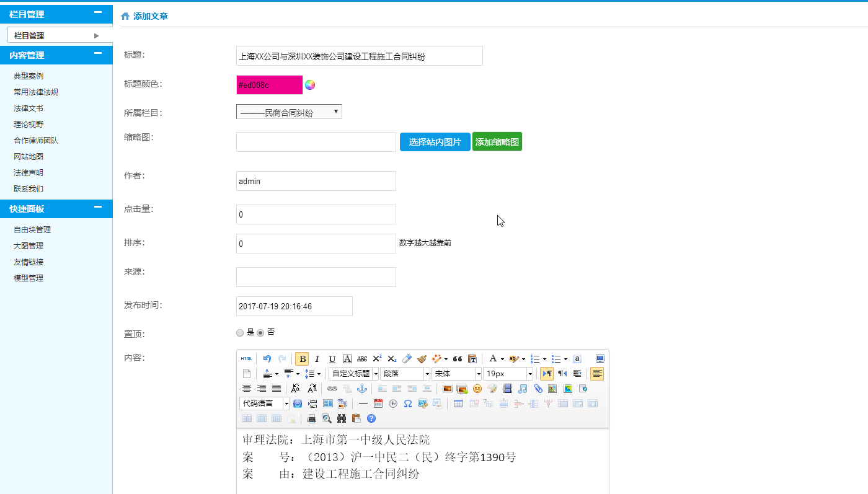Select '是' radio for 置顶
Viewport: 868px width, 494px height.
click(x=240, y=333)
